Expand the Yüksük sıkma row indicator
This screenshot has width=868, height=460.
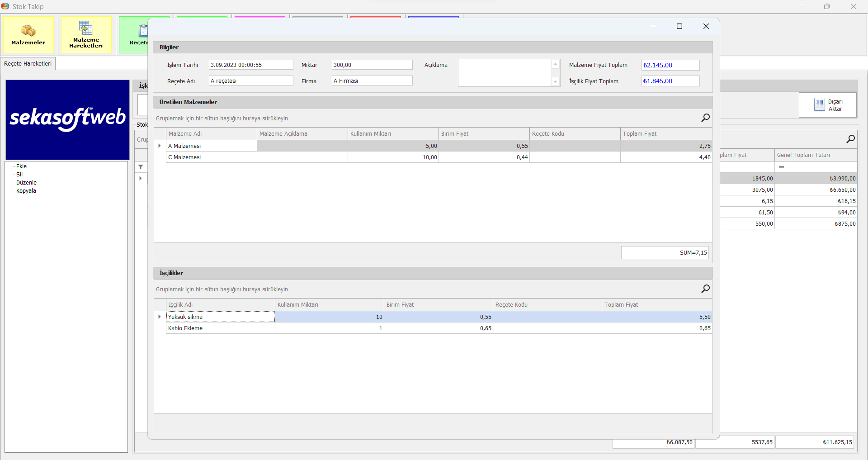coord(160,317)
